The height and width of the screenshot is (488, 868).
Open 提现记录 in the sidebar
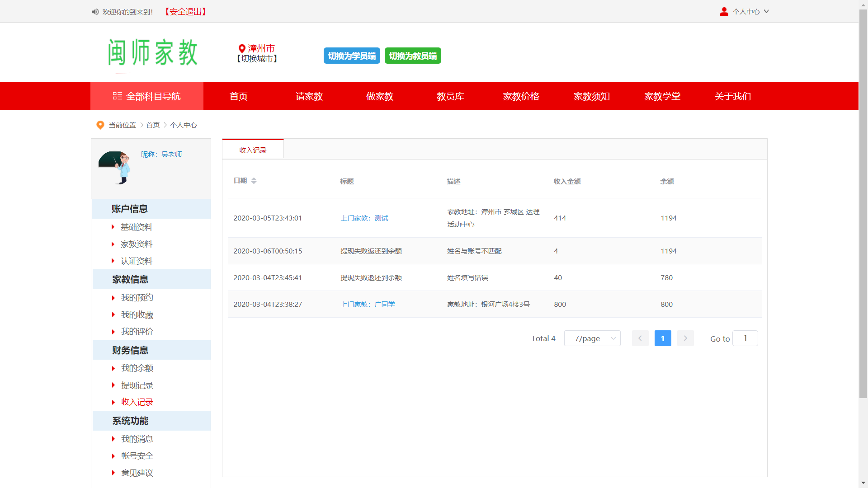click(137, 385)
